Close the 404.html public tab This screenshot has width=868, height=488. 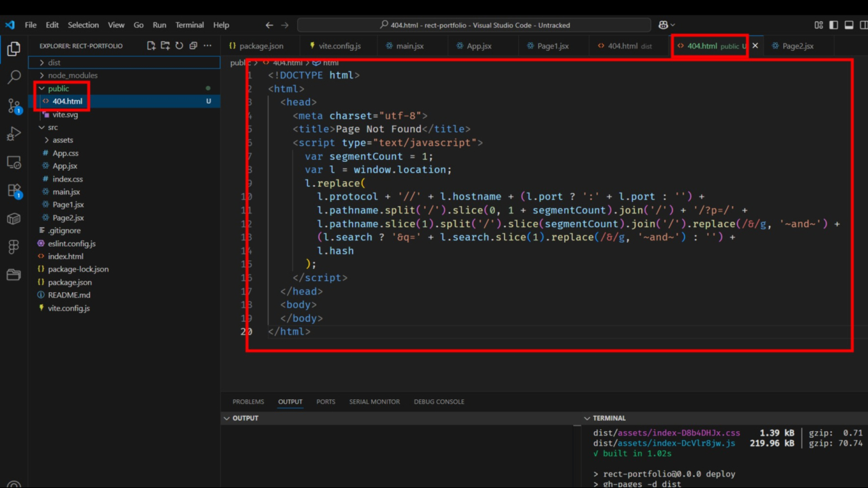(755, 46)
